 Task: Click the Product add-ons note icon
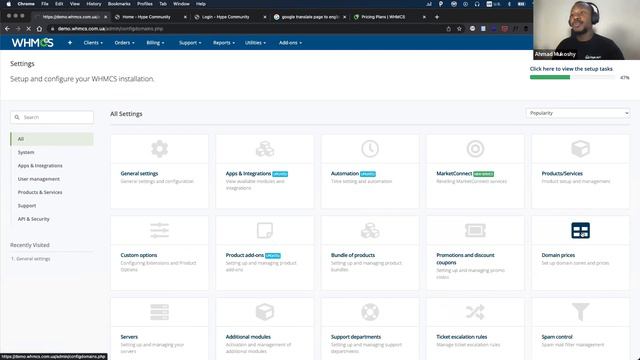point(265,231)
